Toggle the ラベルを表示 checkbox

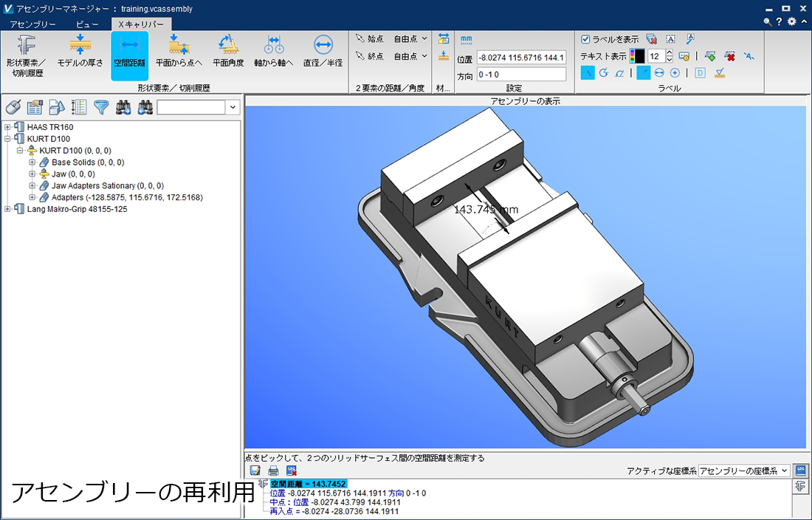[x=585, y=39]
